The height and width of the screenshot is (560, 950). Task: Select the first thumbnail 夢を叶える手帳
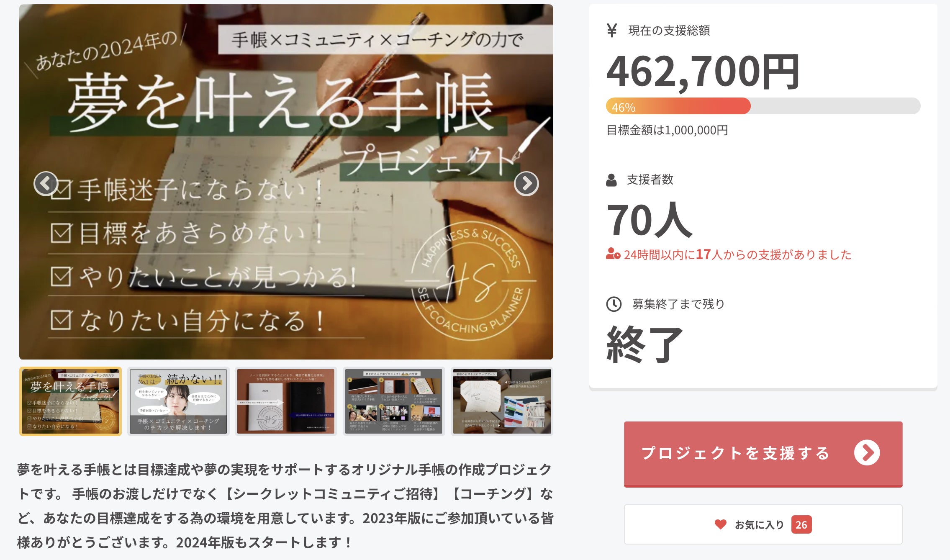tap(70, 401)
